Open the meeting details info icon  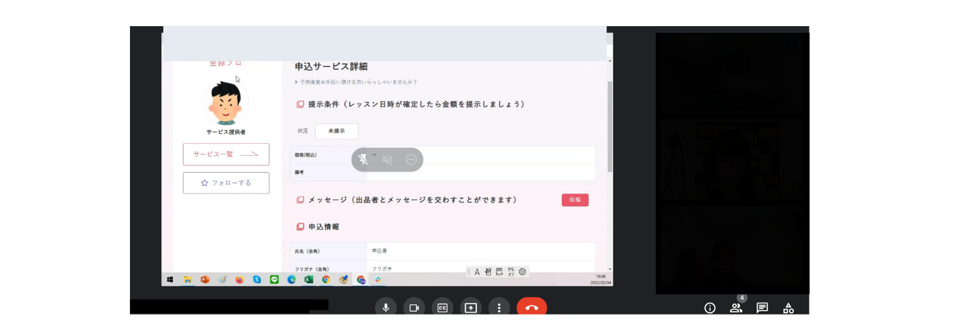(x=710, y=308)
